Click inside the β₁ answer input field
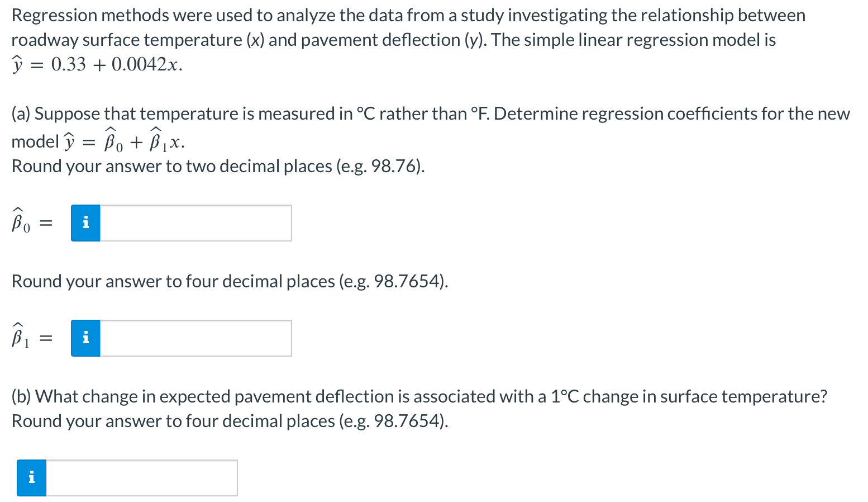Image resolution: width=868 pixels, height=502 pixels. (x=195, y=338)
